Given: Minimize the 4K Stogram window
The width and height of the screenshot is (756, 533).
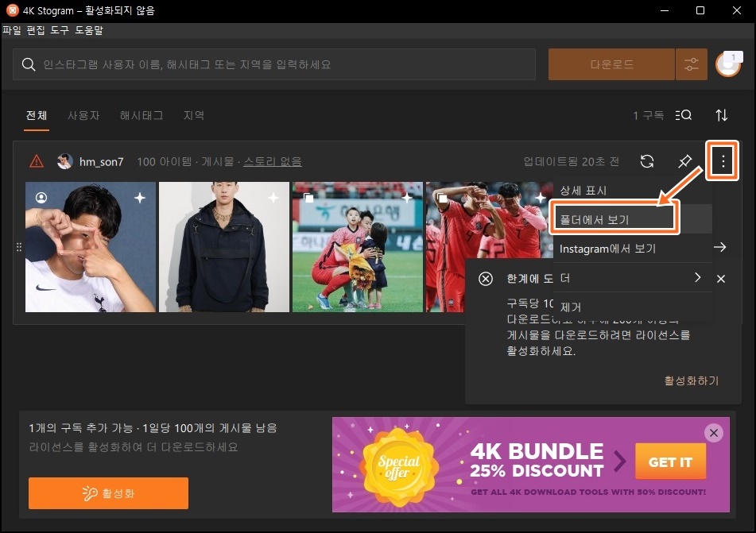Looking at the screenshot, I should (665, 10).
